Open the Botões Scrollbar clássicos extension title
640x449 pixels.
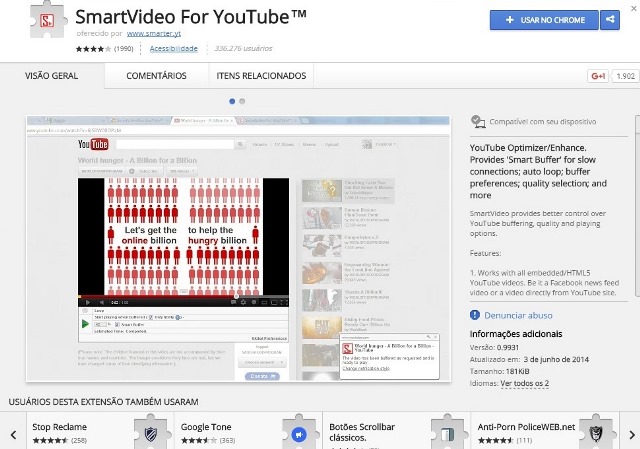(x=362, y=432)
